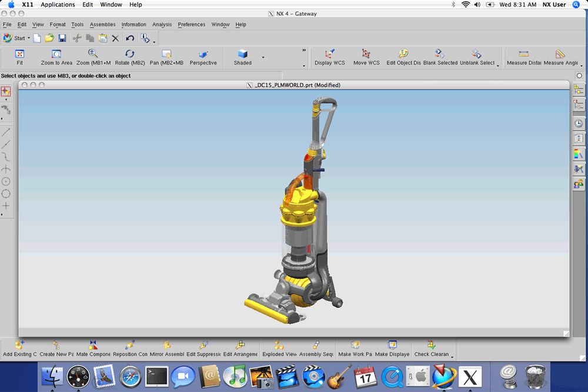Click the selection filter icon at left top
The image size is (588, 392).
6,92
